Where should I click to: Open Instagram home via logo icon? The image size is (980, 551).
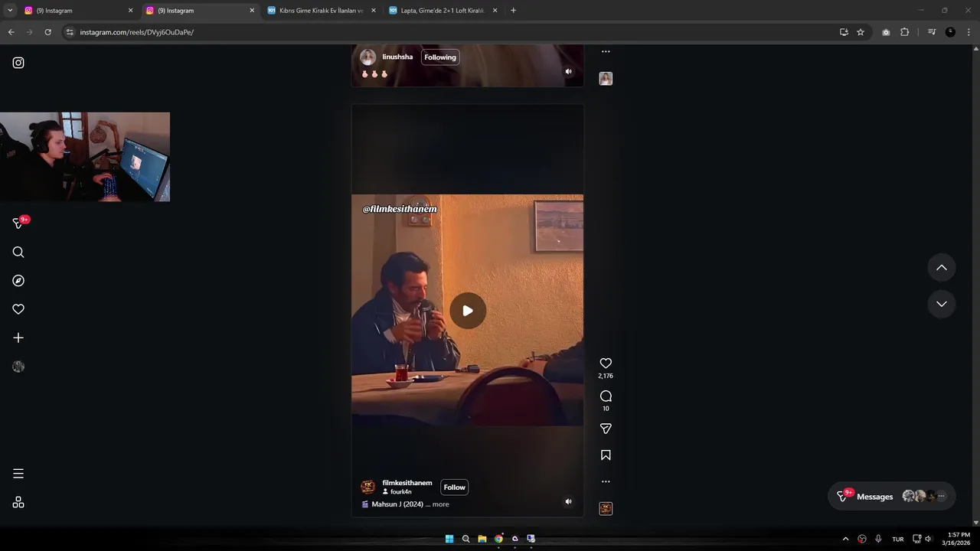click(18, 63)
